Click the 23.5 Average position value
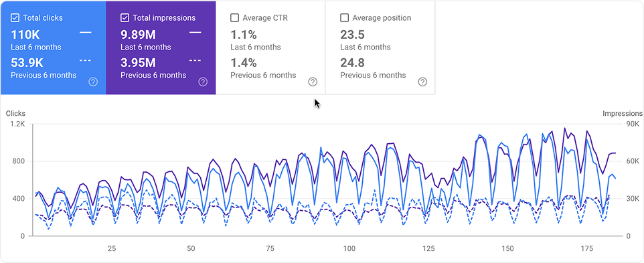This screenshot has height=263, width=644. click(352, 35)
